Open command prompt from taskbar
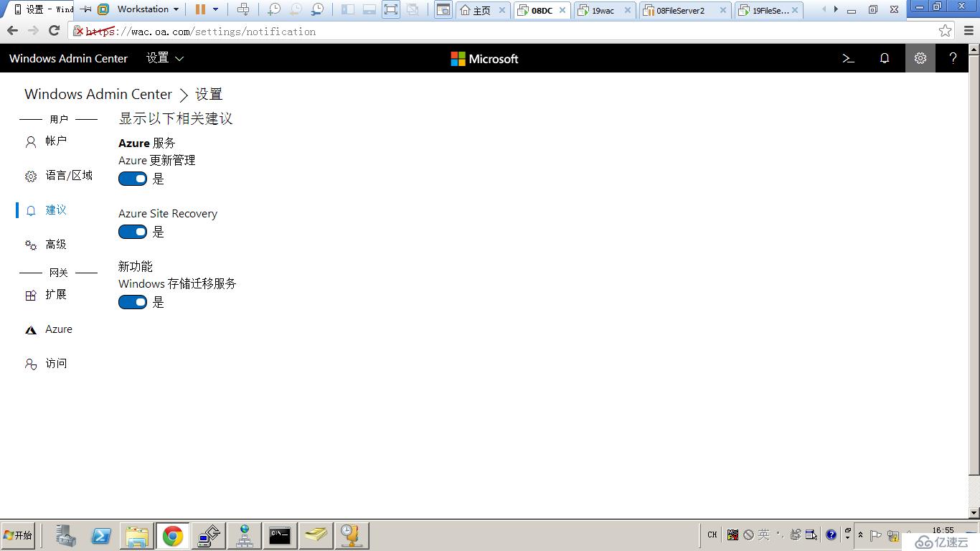 pos(280,535)
